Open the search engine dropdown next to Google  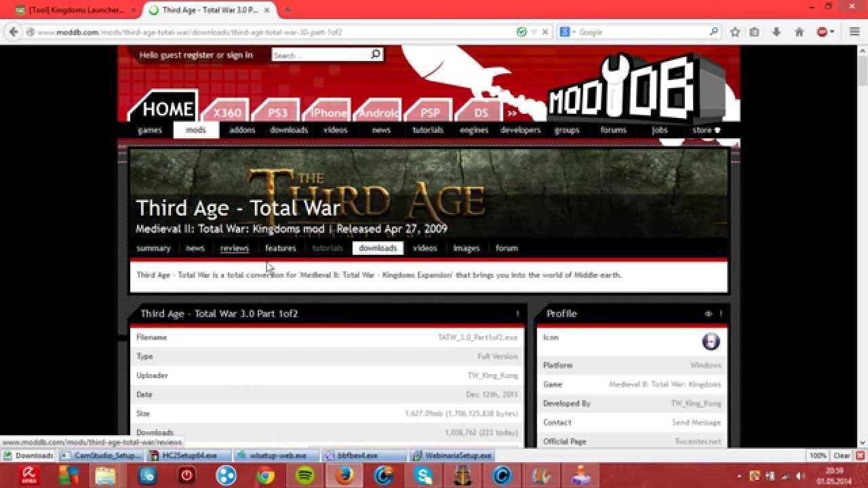tap(574, 32)
